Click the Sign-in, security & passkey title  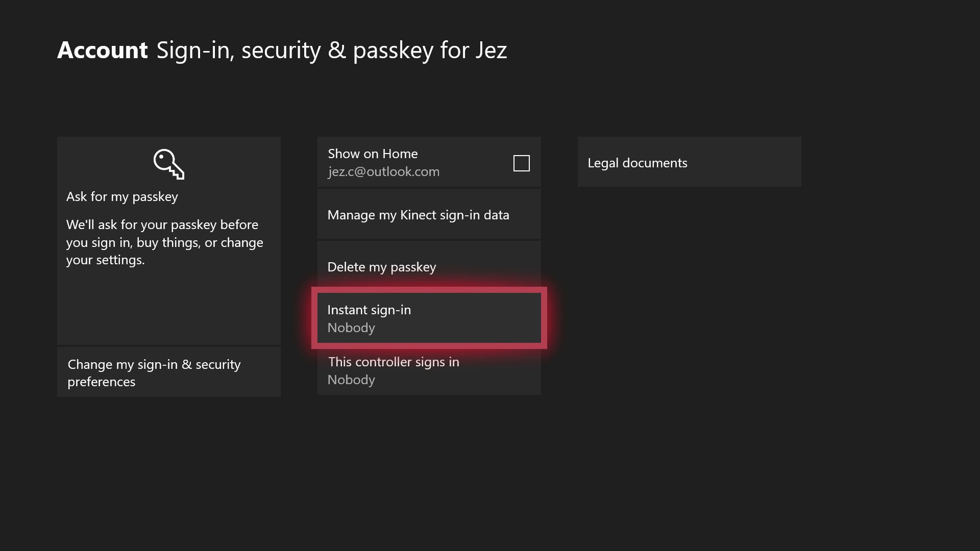(x=332, y=51)
